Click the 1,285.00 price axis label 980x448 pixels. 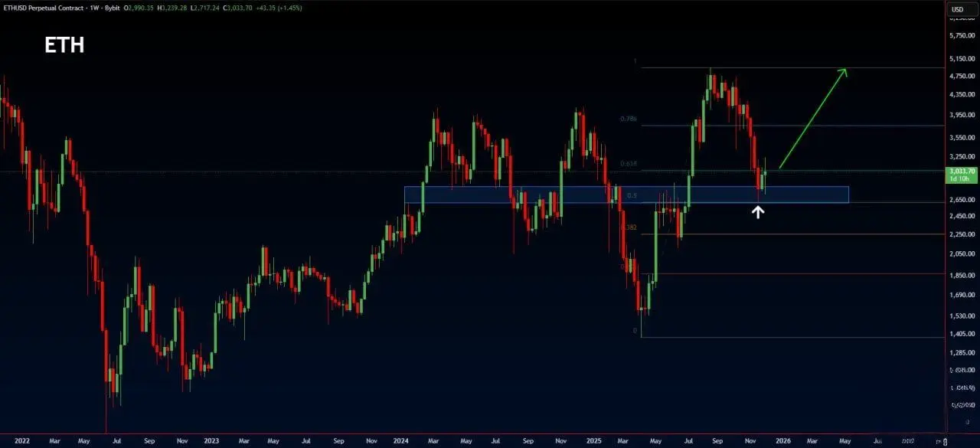coord(962,353)
